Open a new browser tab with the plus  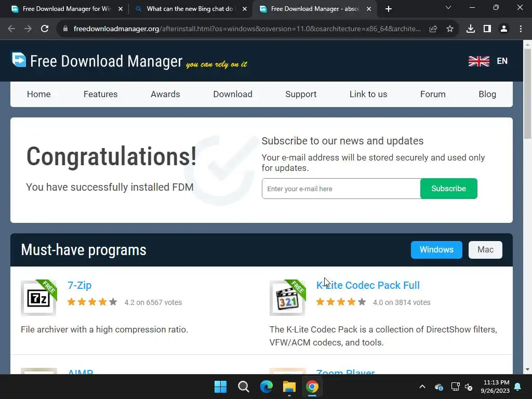[389, 9]
